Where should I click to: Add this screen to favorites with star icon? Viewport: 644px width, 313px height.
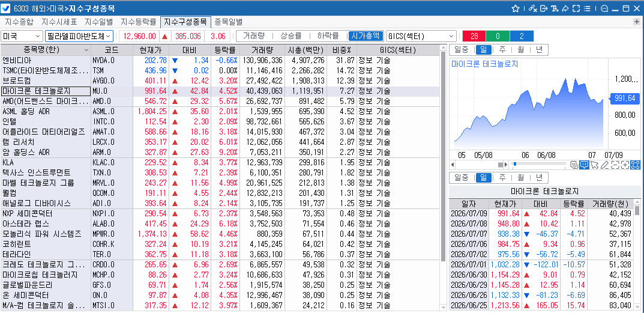click(x=516, y=8)
